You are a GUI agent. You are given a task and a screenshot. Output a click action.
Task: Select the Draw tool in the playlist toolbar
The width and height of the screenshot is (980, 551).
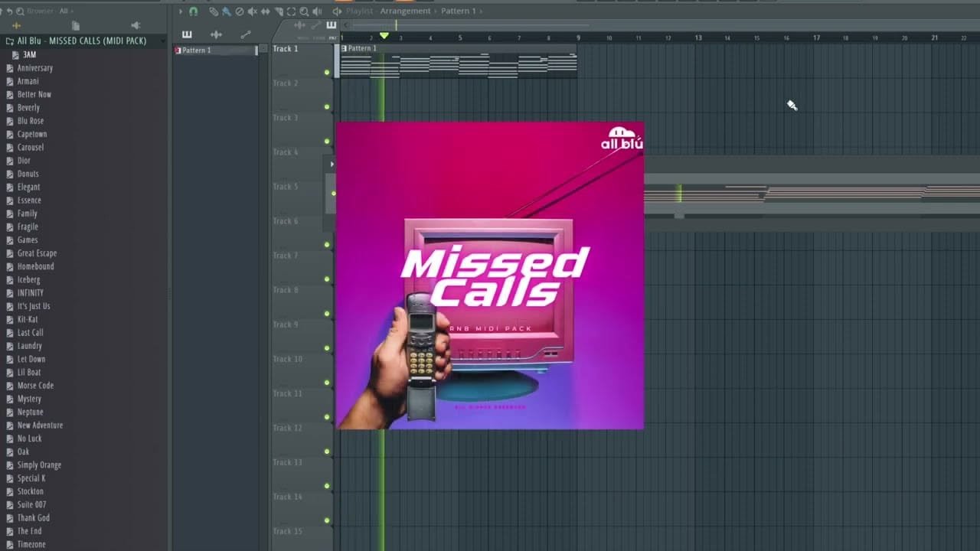pos(214,11)
